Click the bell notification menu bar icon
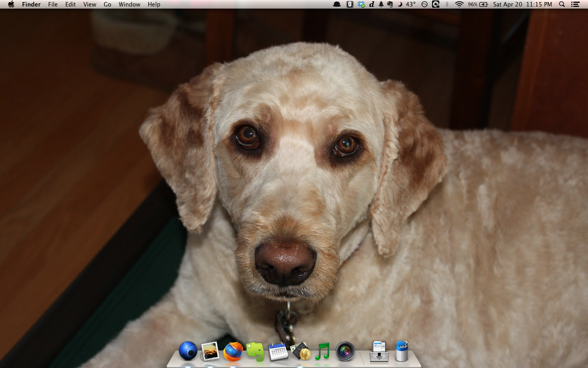The height and width of the screenshot is (368, 588). point(381,4)
